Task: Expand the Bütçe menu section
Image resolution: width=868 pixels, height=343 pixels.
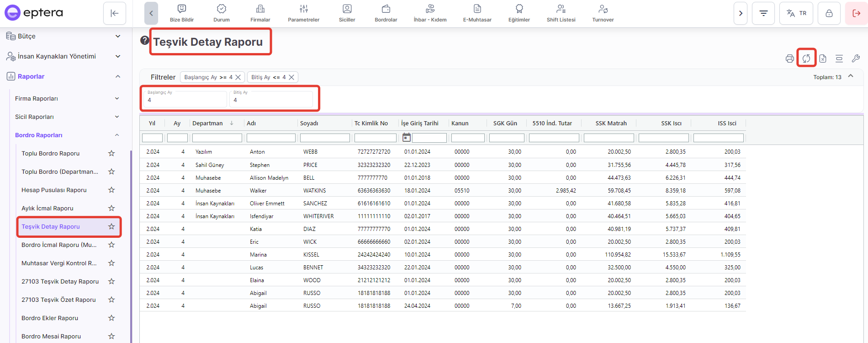Action: pos(118,36)
